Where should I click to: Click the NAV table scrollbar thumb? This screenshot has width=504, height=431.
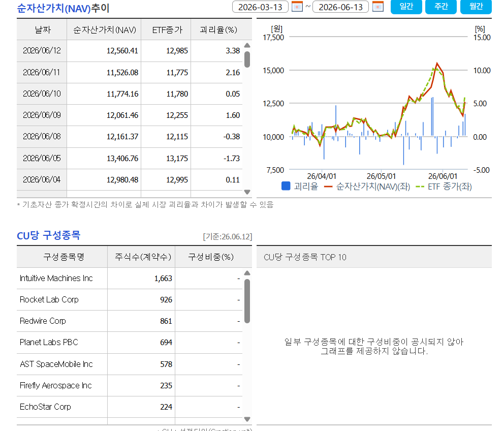click(247, 59)
